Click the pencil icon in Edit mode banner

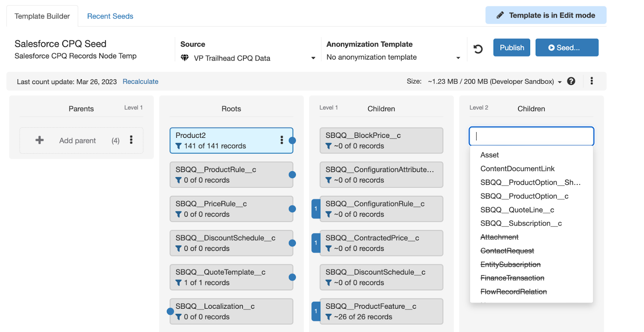[500, 15]
